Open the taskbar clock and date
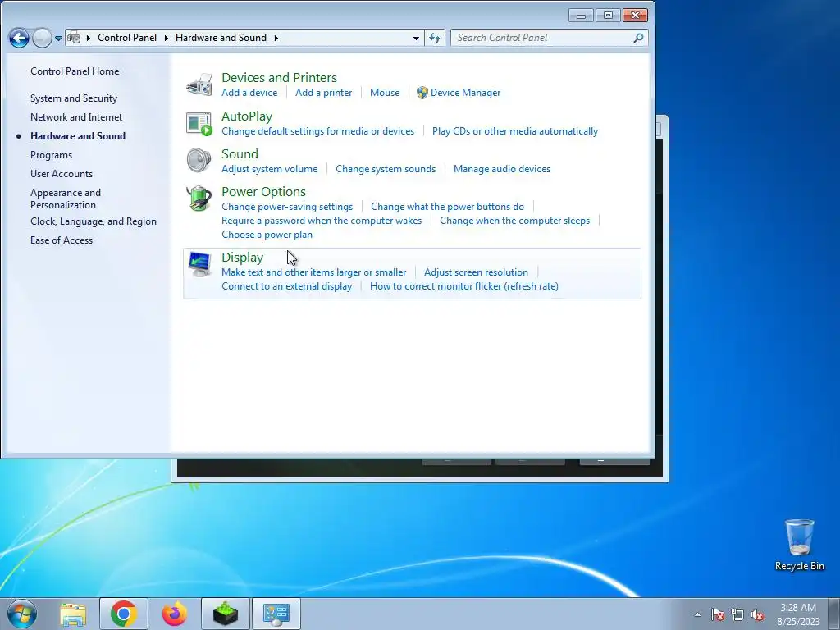This screenshot has height=630, width=840. pos(798,614)
